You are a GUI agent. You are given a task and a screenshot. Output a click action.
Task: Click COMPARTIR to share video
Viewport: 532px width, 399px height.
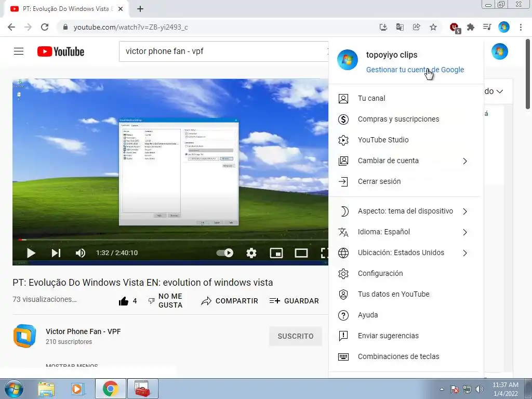pos(230,301)
